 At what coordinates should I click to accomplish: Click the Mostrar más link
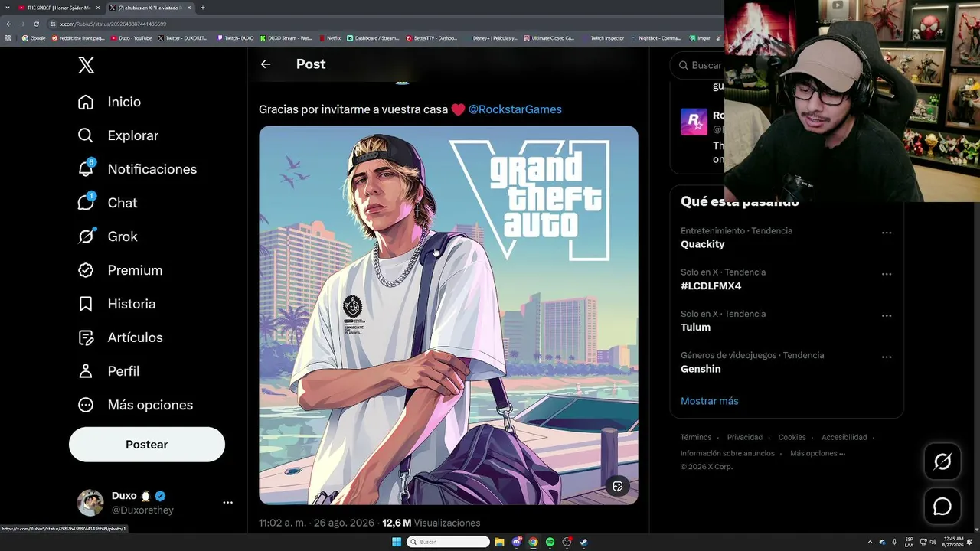(710, 401)
